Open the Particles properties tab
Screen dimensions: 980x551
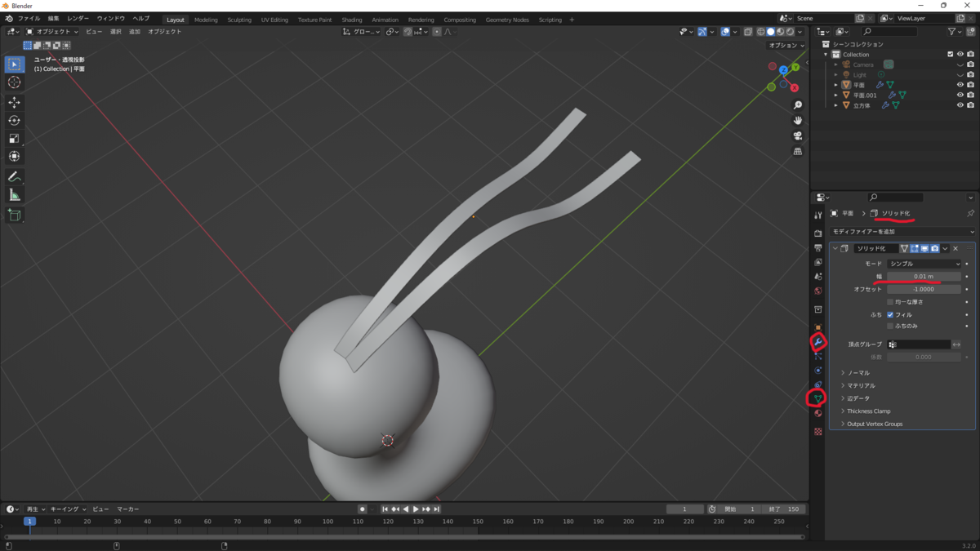[818, 357]
